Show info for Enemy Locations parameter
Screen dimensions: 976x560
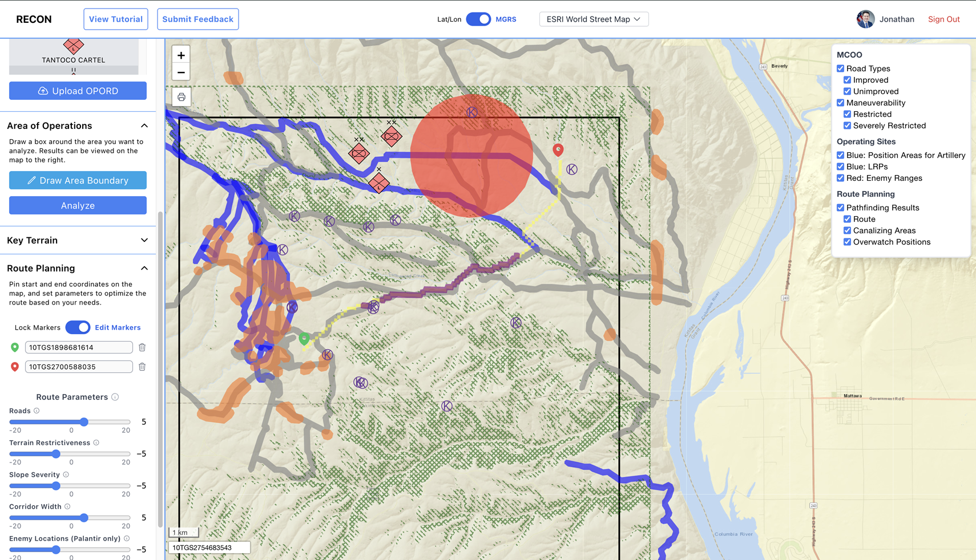(x=127, y=538)
